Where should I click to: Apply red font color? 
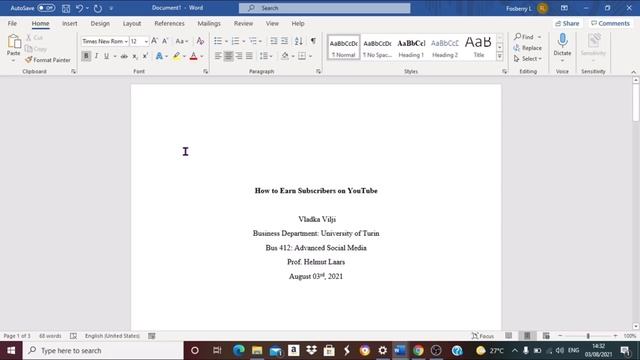pyautogui.click(x=193, y=56)
